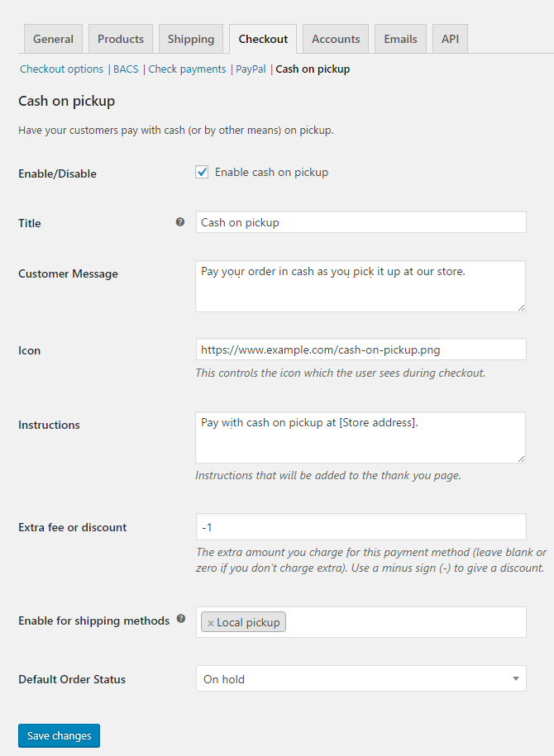Click into the Title text field
The width and height of the screenshot is (554, 756).
pos(361,222)
